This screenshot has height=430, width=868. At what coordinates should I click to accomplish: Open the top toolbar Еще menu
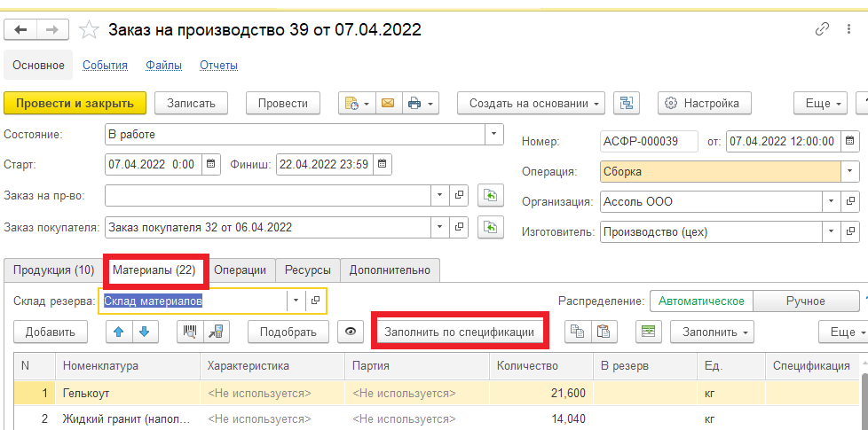click(x=820, y=103)
